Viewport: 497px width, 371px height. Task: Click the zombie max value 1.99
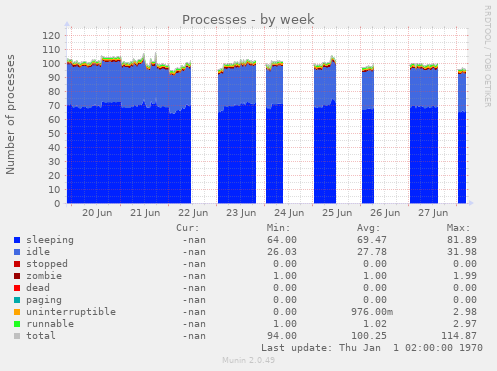(465, 276)
